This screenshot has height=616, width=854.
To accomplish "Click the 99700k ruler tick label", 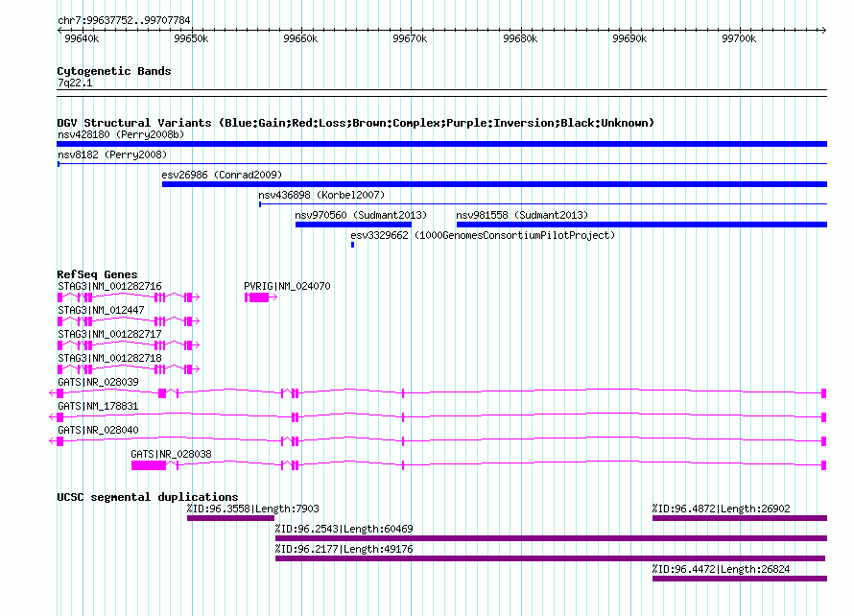I will click(739, 38).
